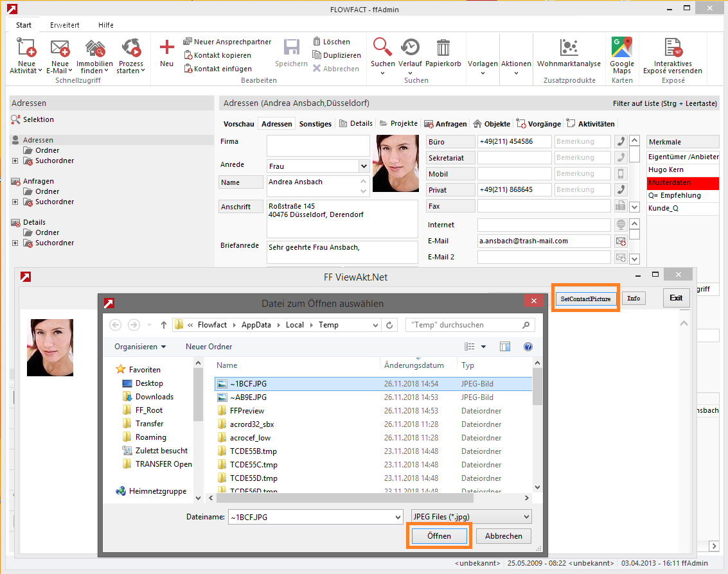Select Kontakt kopieren

pos(217,55)
